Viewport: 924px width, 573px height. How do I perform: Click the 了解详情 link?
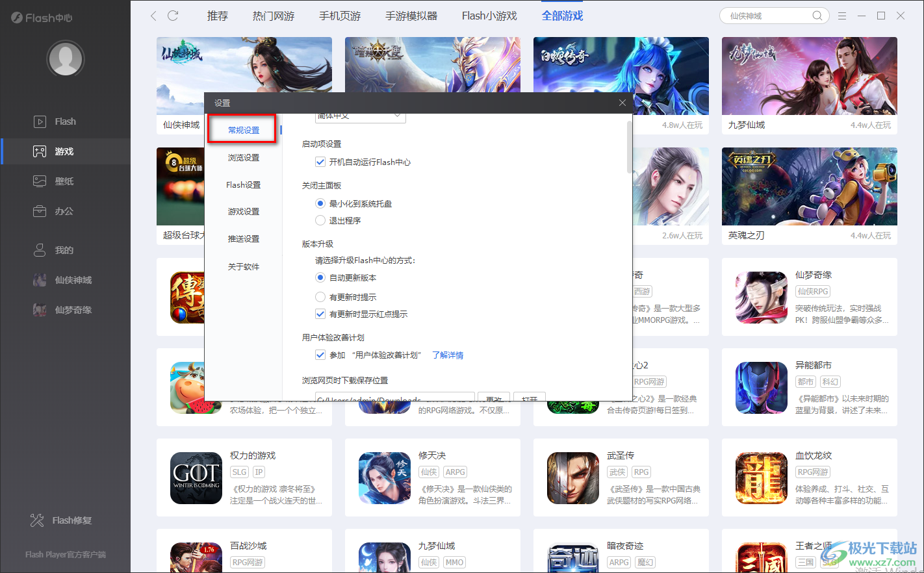pyautogui.click(x=448, y=355)
